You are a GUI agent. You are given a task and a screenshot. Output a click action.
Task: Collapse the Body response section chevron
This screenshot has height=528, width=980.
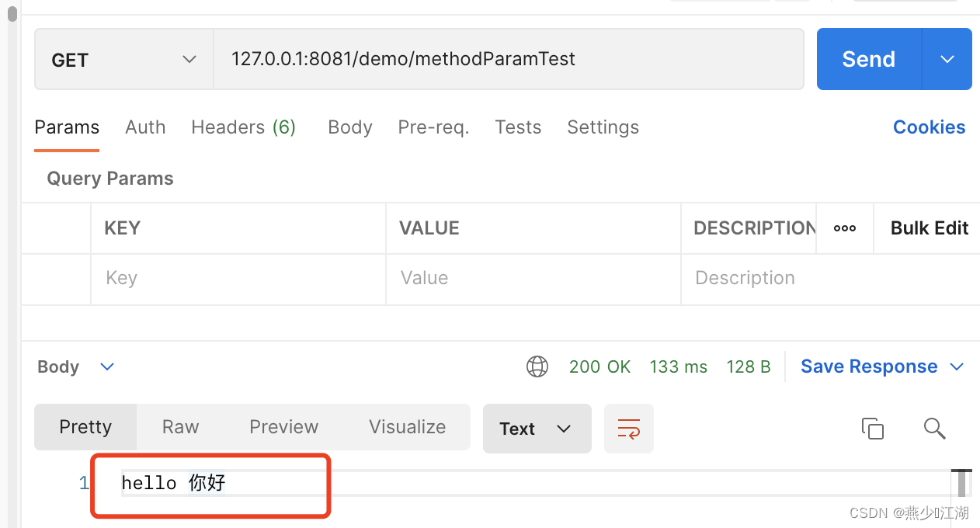[106, 366]
